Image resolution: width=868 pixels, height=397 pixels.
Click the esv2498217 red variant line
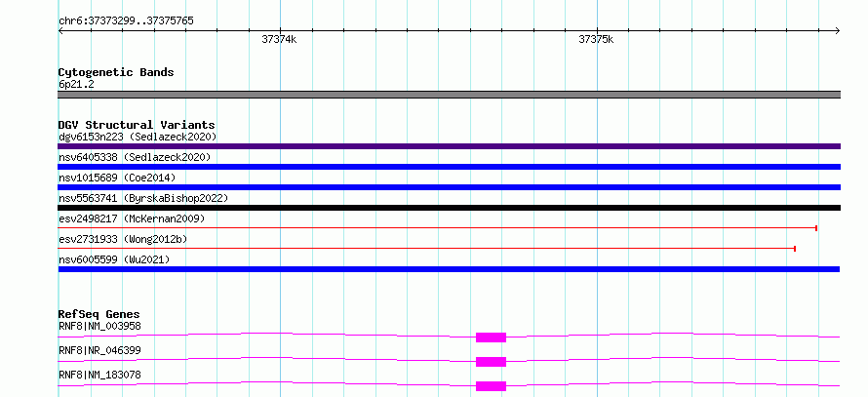click(437, 228)
